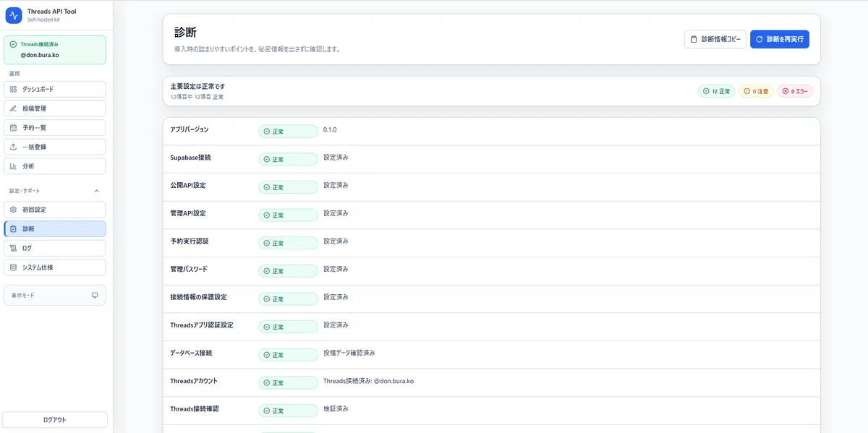Click the refresh icon in 診断を再実行 button

pyautogui.click(x=759, y=39)
